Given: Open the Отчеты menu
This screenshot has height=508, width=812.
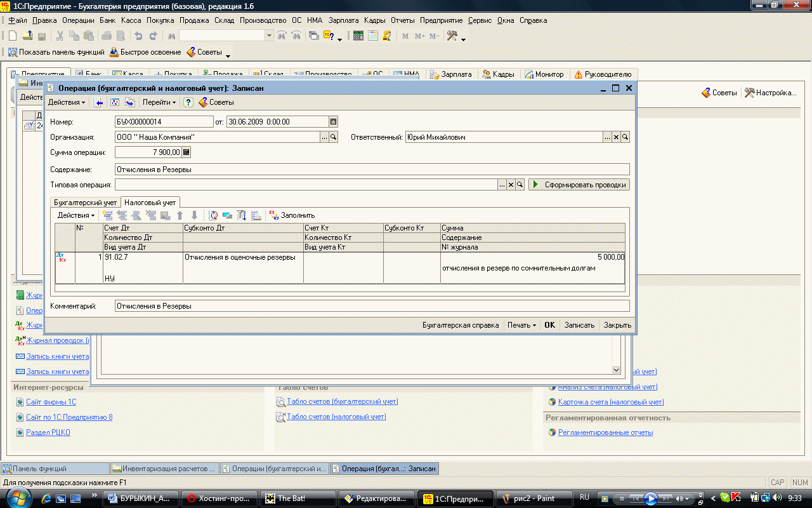Looking at the screenshot, I should (x=403, y=20).
